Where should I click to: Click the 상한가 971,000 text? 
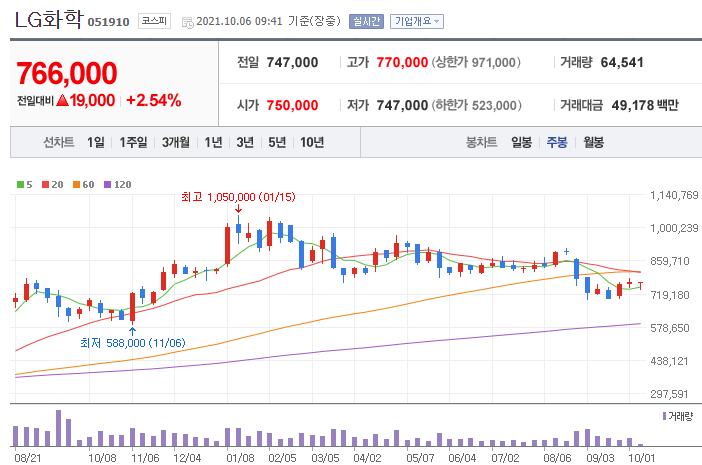click(x=476, y=62)
